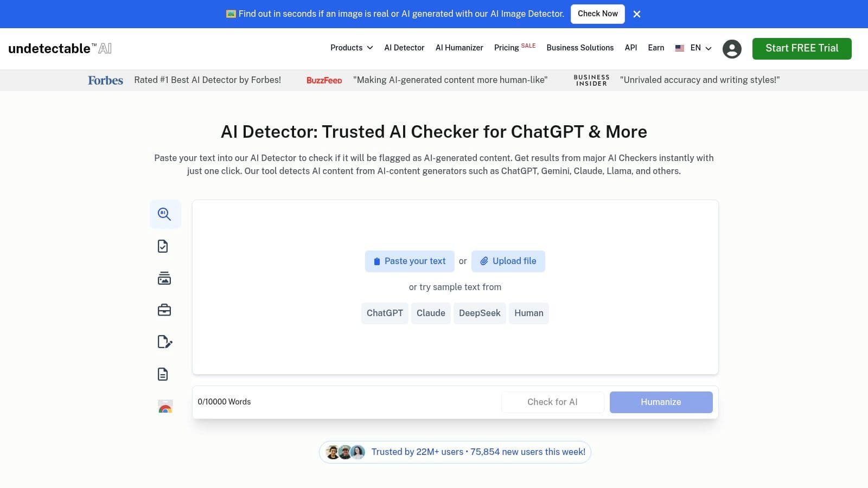Close the blue announcement banner
The height and width of the screenshot is (488, 868).
[637, 14]
